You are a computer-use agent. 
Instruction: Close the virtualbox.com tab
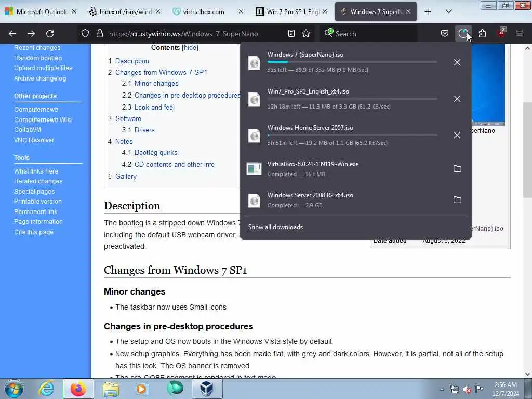point(241,11)
